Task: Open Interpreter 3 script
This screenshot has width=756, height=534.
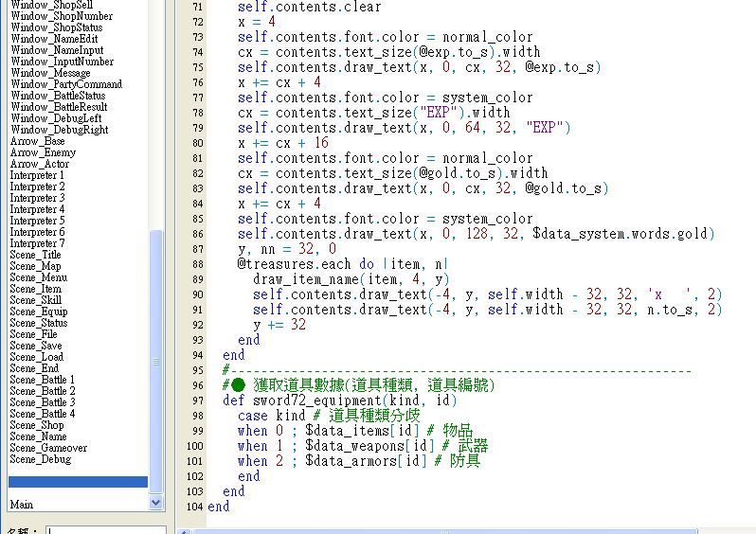Action: [37, 198]
